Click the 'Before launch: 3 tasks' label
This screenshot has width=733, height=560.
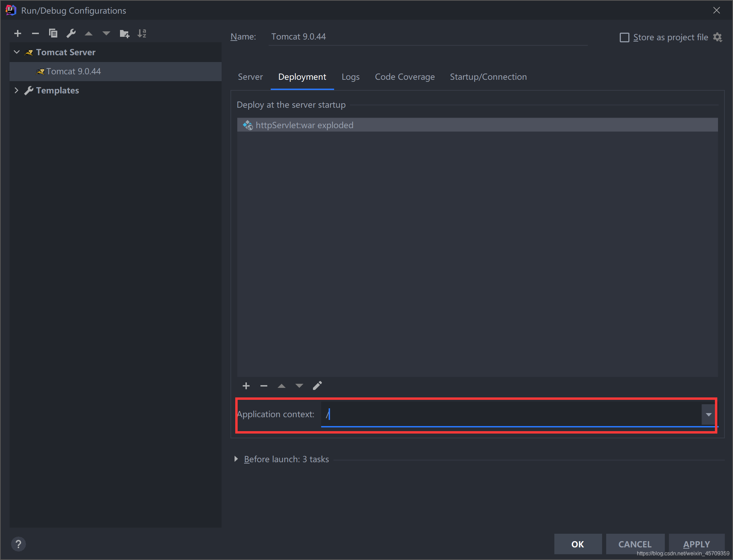pos(286,459)
